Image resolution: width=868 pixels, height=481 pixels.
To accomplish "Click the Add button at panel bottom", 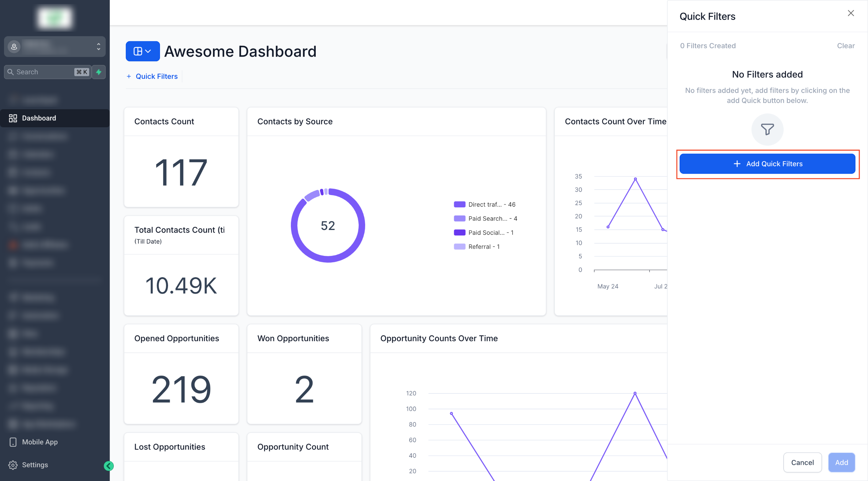I will 841,463.
